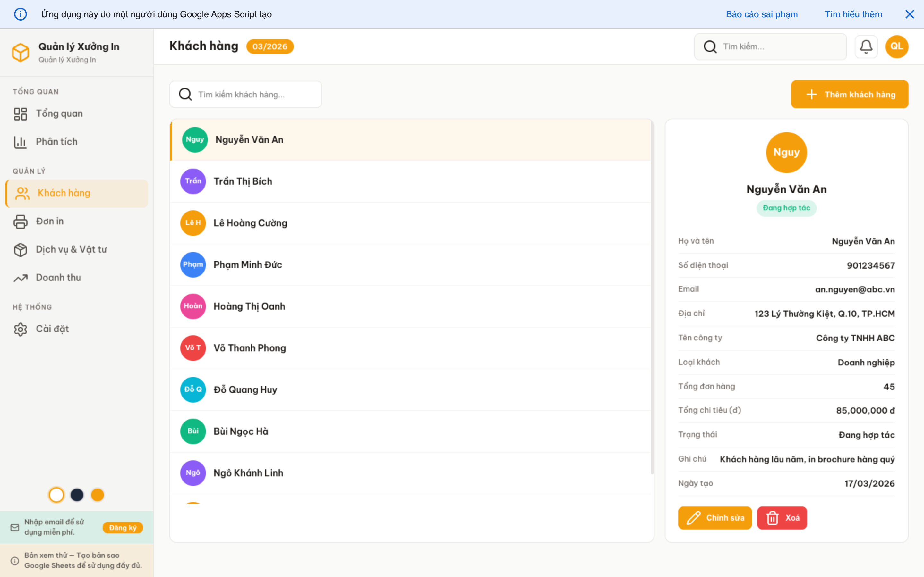Click the info icon in the top banner

20,14
